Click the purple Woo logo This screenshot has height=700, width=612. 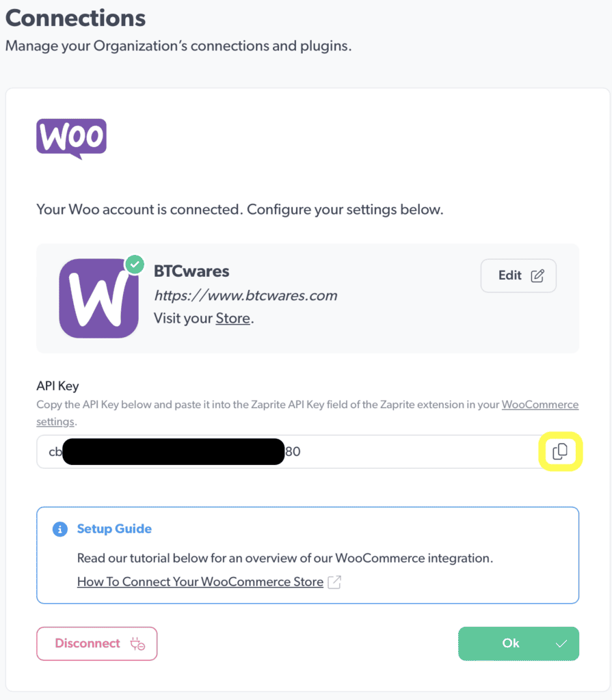(x=71, y=138)
